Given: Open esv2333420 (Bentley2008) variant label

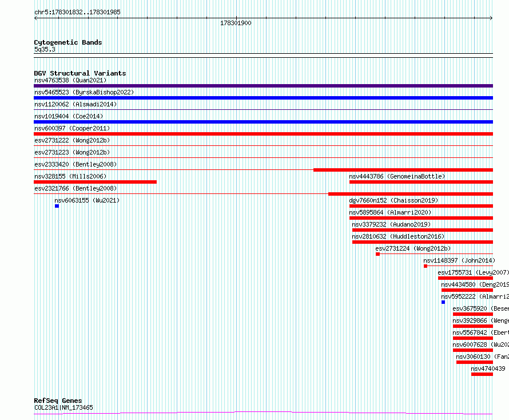Looking at the screenshot, I should 75,164.
